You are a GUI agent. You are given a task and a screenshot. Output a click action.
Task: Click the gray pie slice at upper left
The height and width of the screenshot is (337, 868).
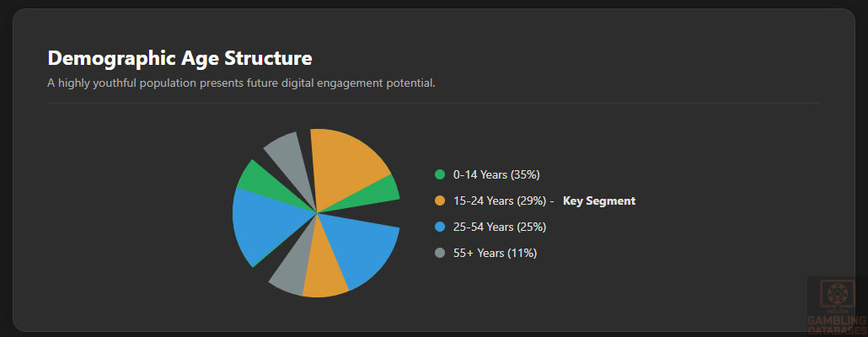tap(285, 155)
